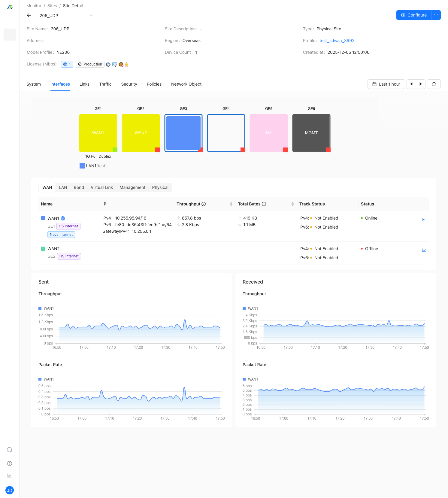Click the Throughput info icon

tap(204, 204)
